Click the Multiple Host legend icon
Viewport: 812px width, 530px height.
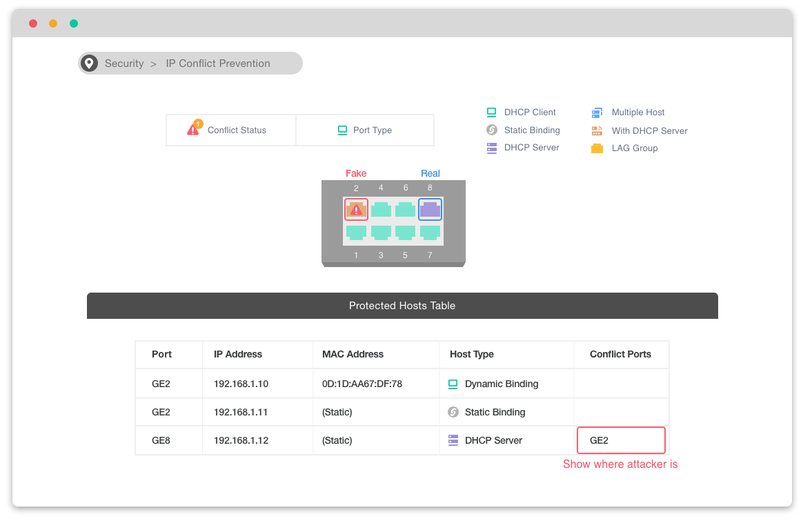(x=597, y=112)
